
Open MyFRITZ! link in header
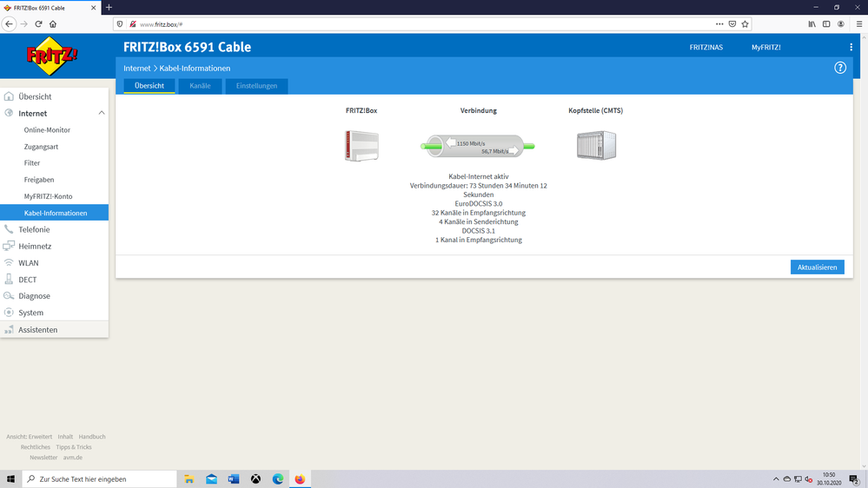pyautogui.click(x=765, y=47)
